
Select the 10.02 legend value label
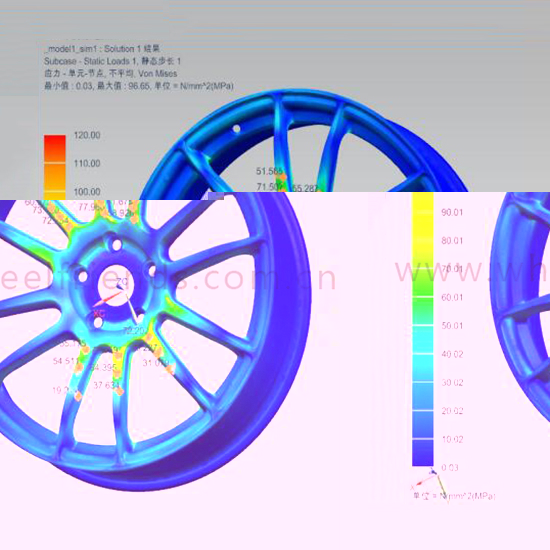[x=452, y=439]
